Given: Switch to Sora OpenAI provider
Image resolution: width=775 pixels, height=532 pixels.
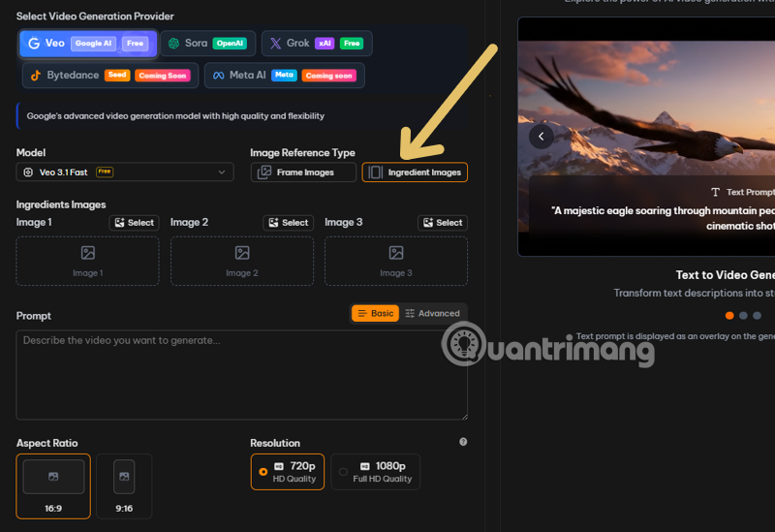Looking at the screenshot, I should [x=208, y=44].
